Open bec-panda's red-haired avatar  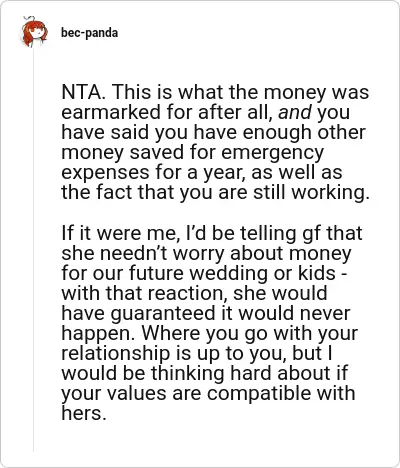point(34,32)
